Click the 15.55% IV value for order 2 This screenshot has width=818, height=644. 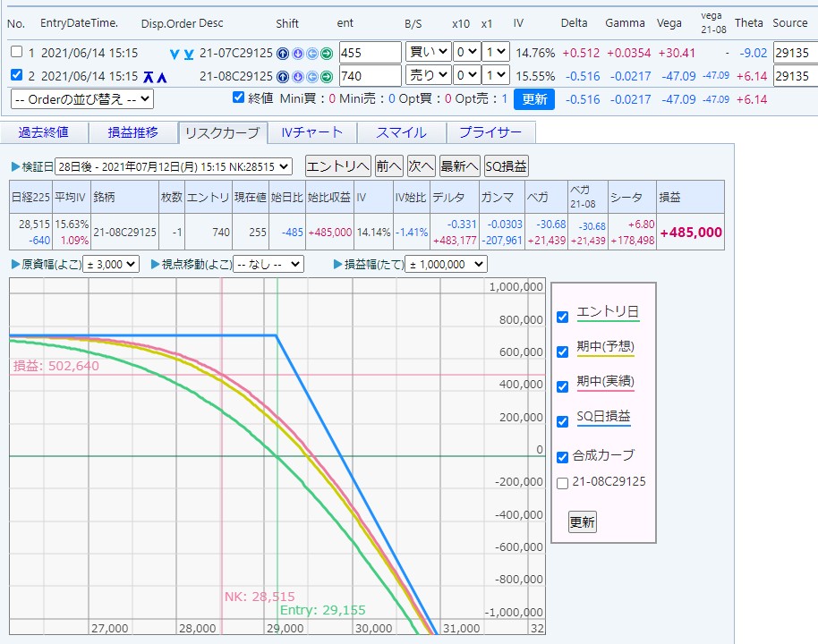coord(535,77)
